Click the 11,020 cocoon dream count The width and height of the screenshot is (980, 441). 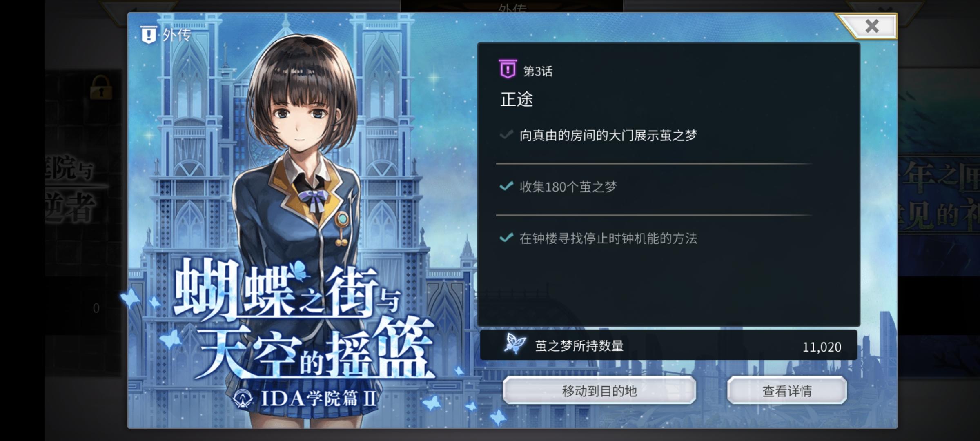pos(822,347)
